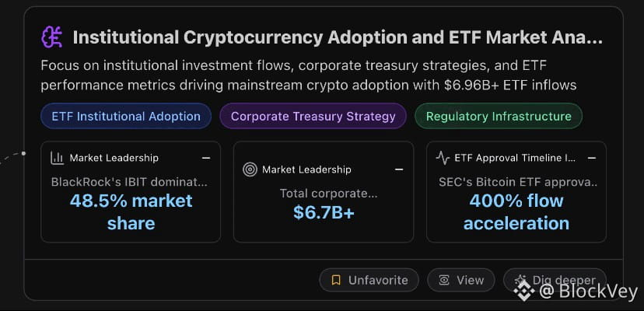Screen dimensions: 644x311
Task: Select the Regulatory Infrastructure tag
Action: 498,117
